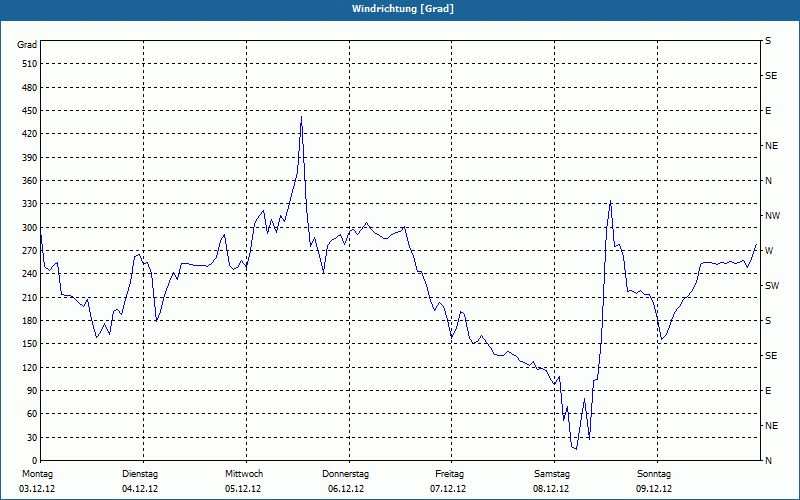Click the wind direction peak near 440 degrees
The width and height of the screenshot is (800, 500).
(x=302, y=117)
